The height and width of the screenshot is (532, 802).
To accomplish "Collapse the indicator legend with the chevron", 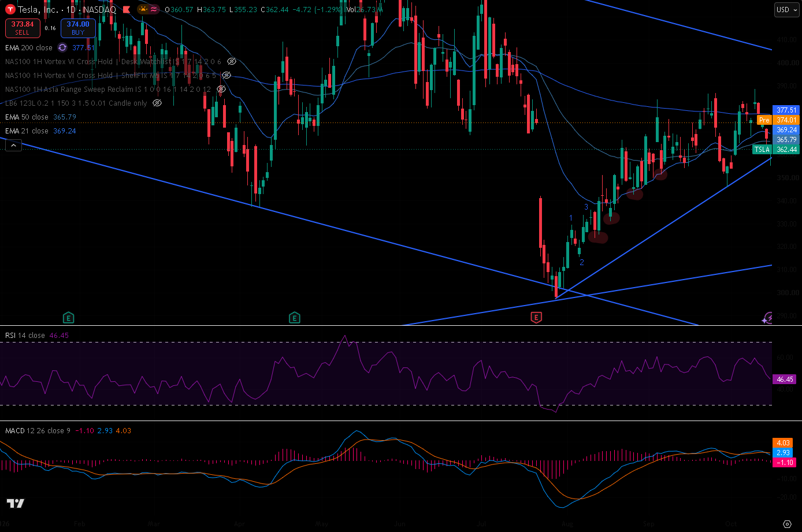I will (13, 146).
